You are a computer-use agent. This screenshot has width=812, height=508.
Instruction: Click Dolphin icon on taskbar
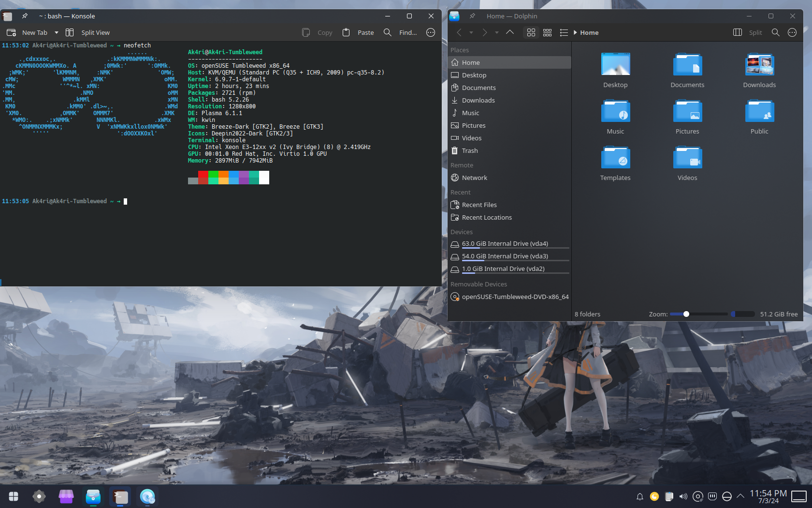point(93,496)
